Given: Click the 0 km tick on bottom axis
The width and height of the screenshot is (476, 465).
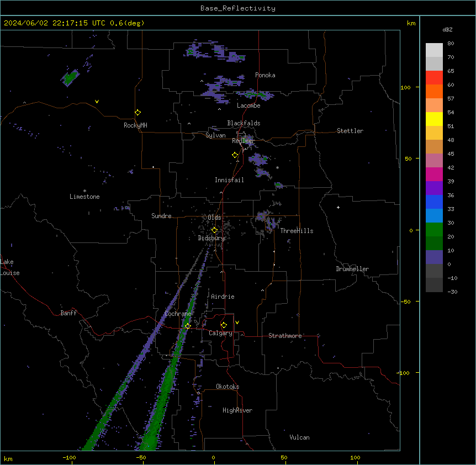Looking at the screenshot, I should tap(213, 457).
